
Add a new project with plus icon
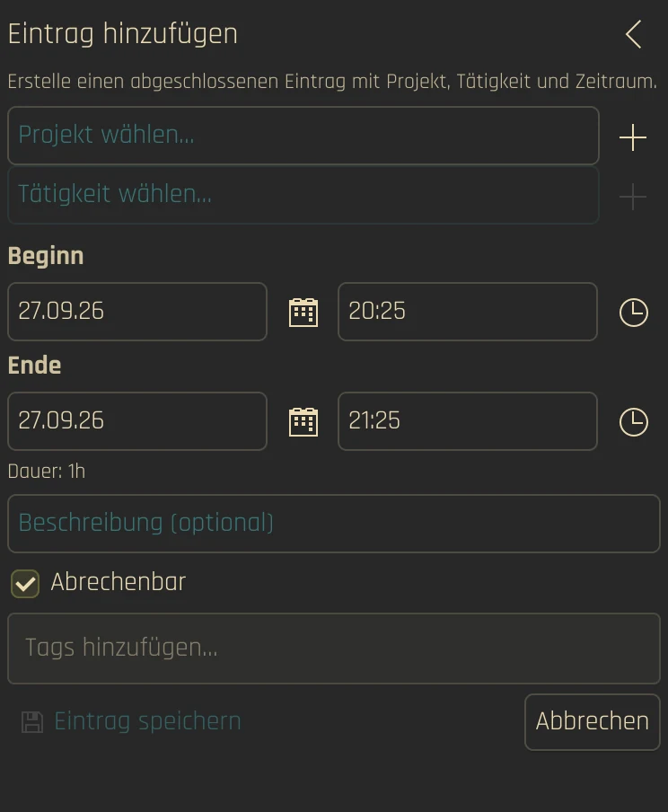(x=633, y=137)
